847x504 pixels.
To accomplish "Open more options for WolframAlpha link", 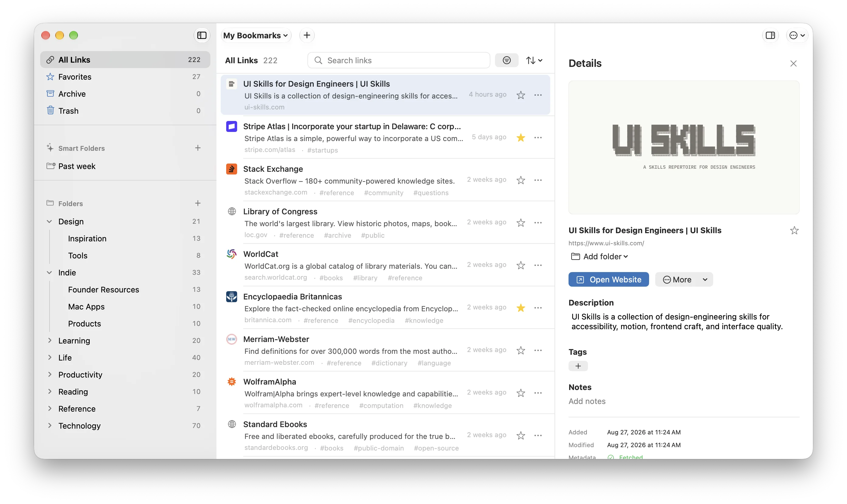I will 538,393.
